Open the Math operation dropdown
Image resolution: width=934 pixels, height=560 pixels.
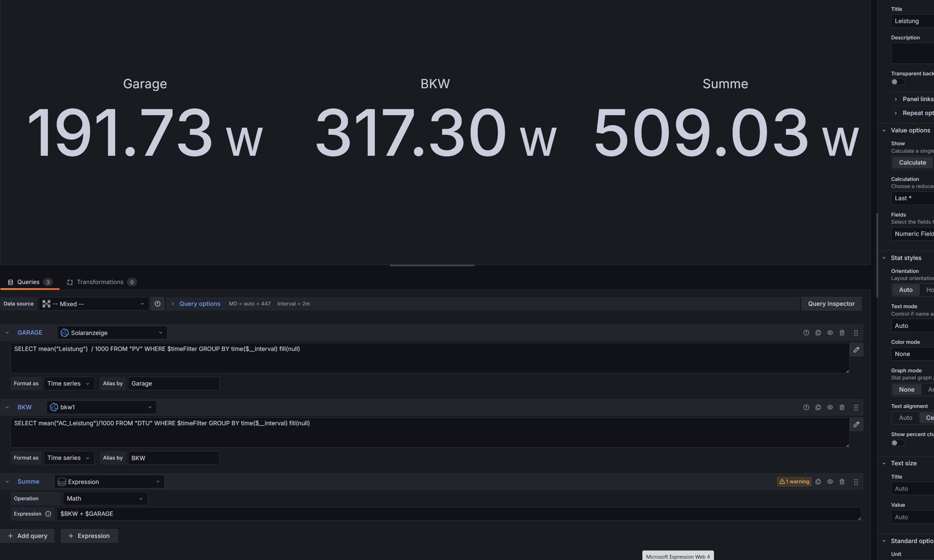(105, 499)
